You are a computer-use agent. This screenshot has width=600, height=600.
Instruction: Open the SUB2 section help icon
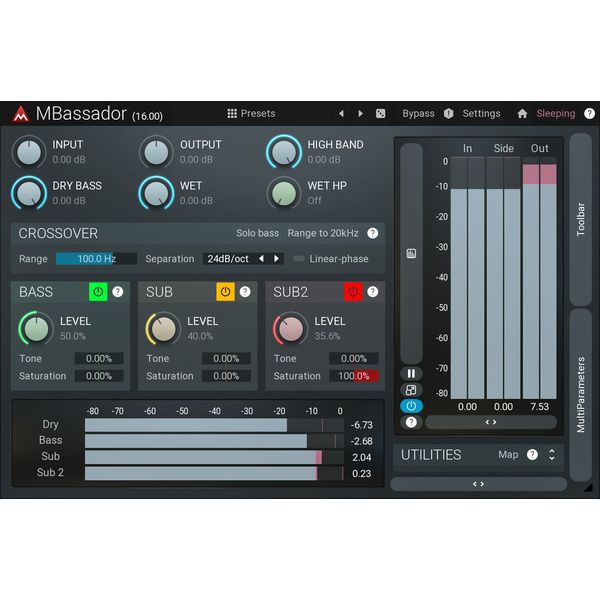point(372,292)
